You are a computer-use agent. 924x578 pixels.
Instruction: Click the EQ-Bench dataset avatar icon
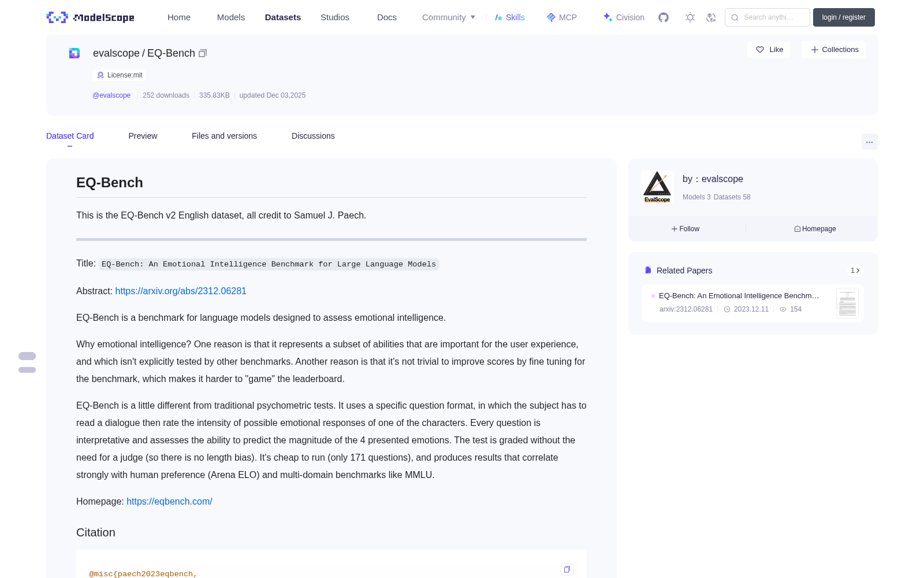pos(74,53)
